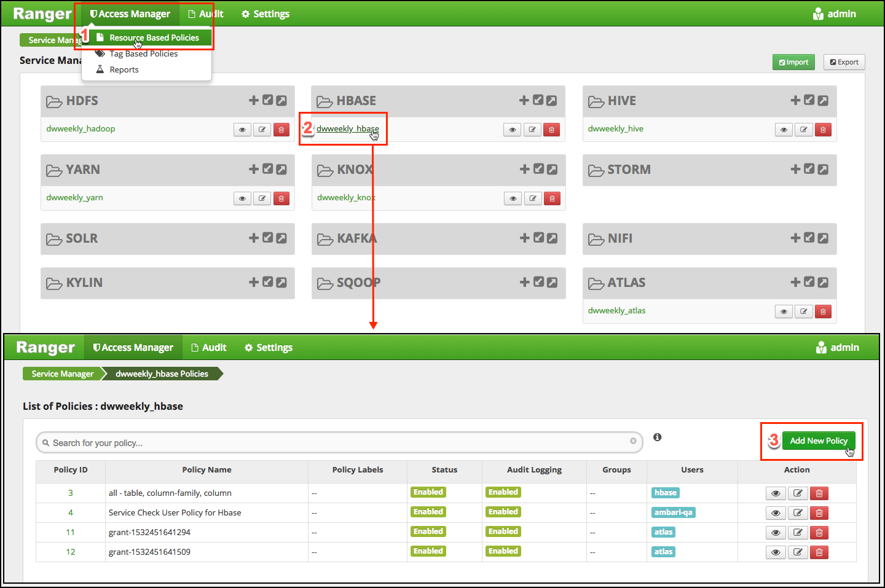
Task: Click the dwweekly_hbase Policies breadcrumb
Action: (x=162, y=374)
